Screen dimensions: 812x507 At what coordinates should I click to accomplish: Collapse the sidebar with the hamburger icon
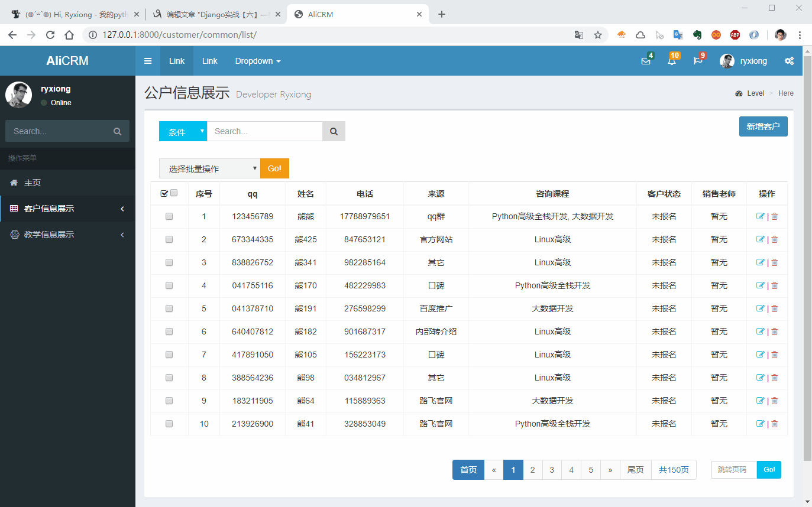pos(147,60)
